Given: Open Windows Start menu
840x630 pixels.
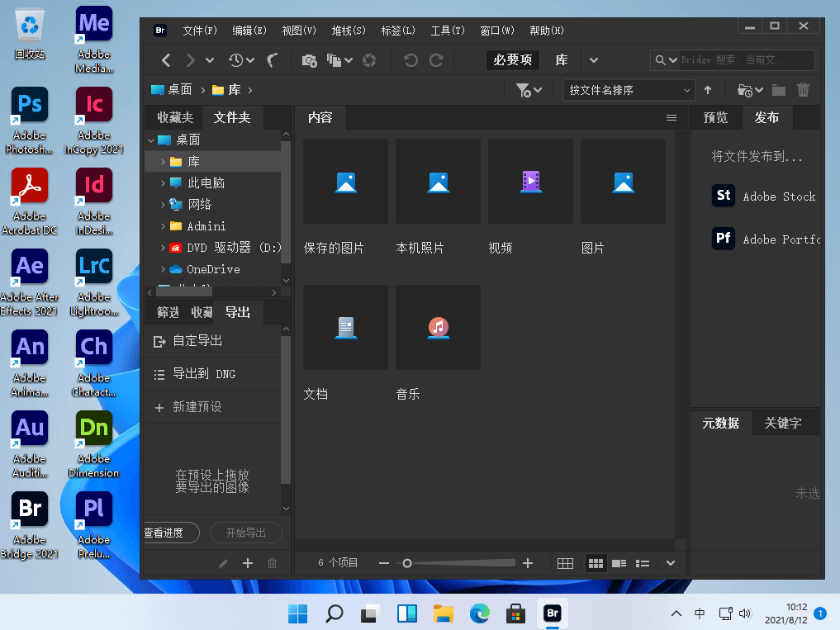Looking at the screenshot, I should 298,613.
